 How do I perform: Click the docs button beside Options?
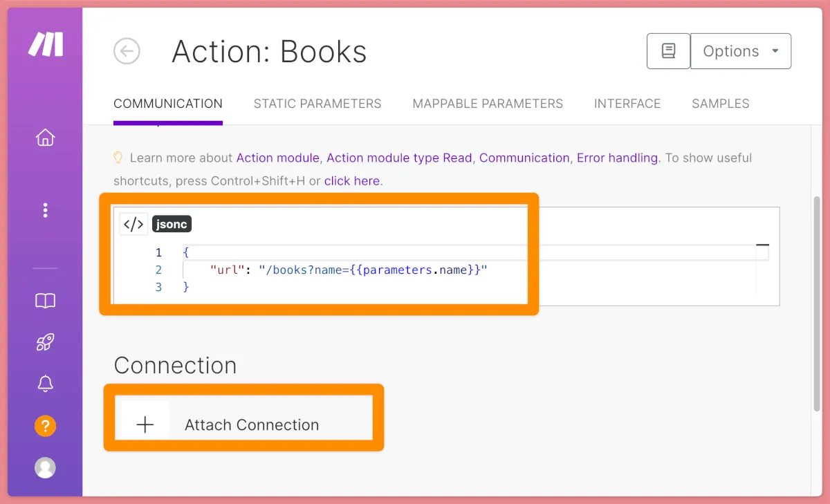tap(668, 51)
